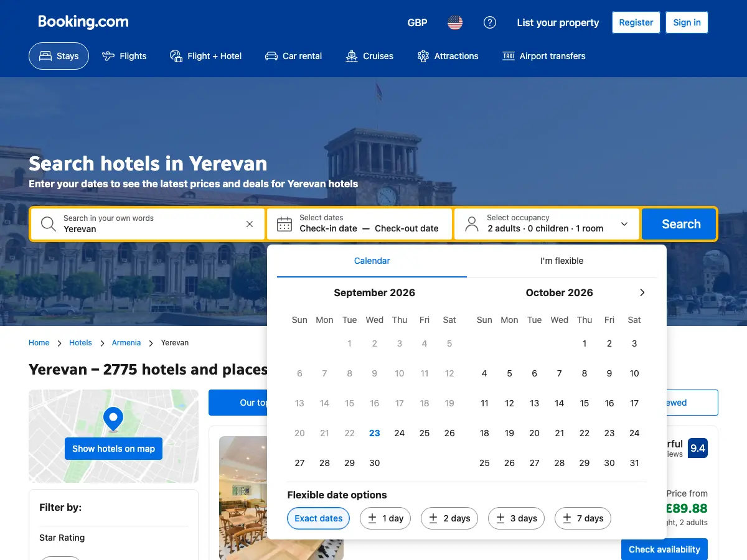Screen dimensions: 747x560
Task: Pick October 15 in calendar
Action: coord(585,403)
